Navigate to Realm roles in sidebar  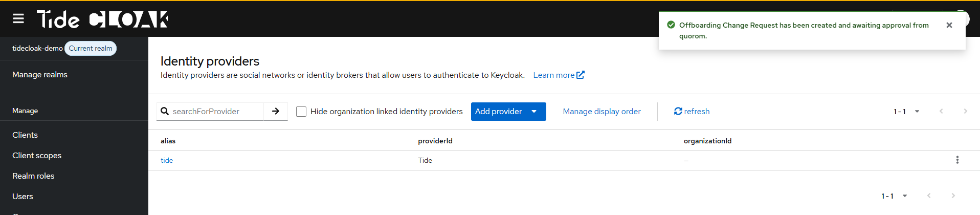coord(33,176)
